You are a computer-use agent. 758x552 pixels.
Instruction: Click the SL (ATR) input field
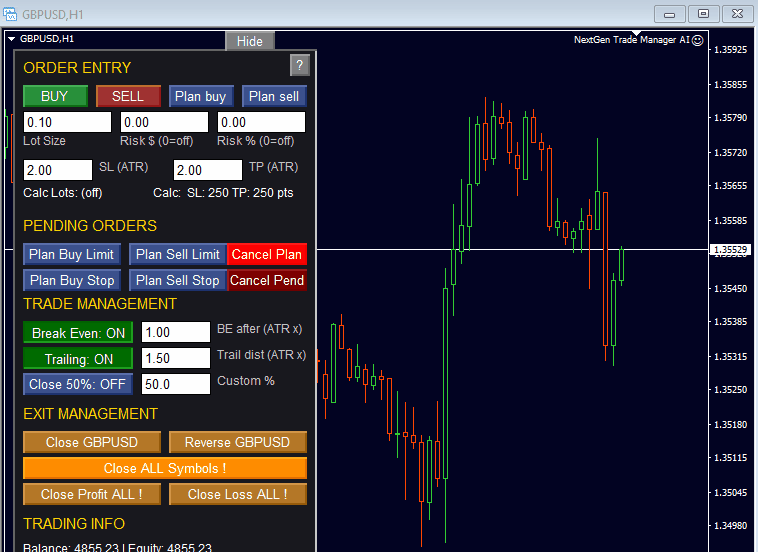[58, 170]
